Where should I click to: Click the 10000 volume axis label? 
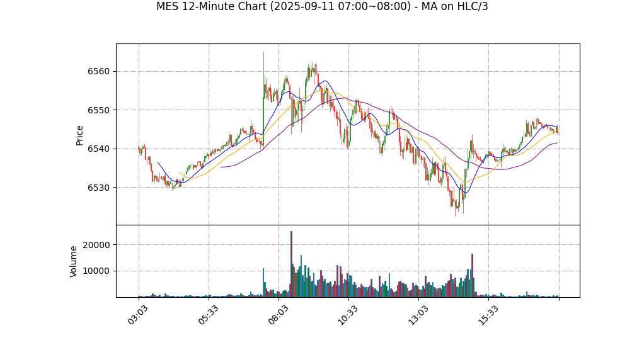tap(96, 271)
